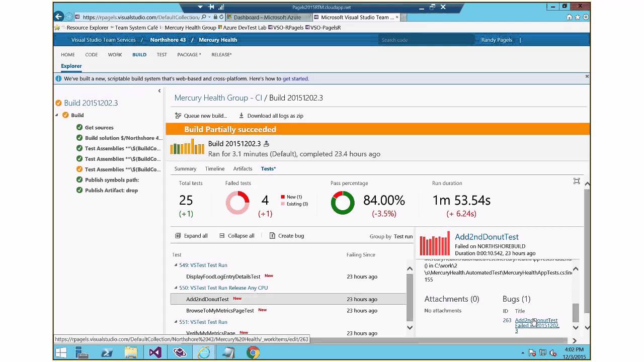Click the Add2ndDonutTest history bar chart
This screenshot has height=362, width=644.
click(x=435, y=243)
